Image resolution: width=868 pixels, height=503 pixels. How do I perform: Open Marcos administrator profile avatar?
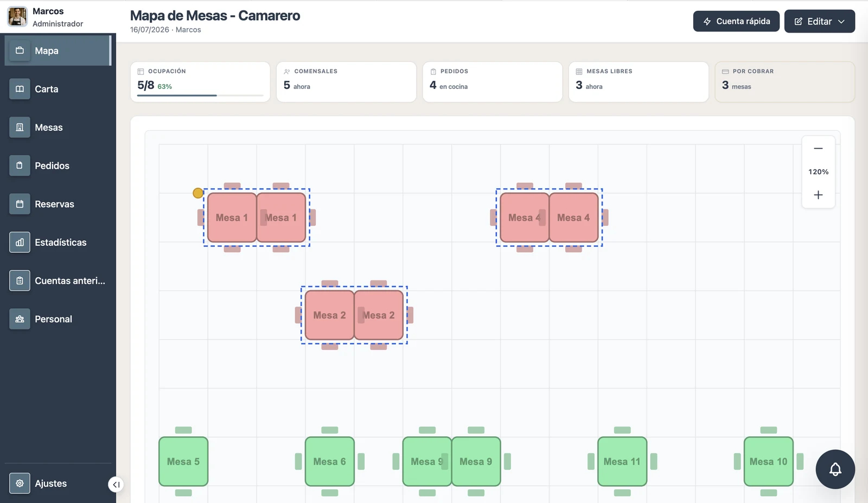coord(17,17)
